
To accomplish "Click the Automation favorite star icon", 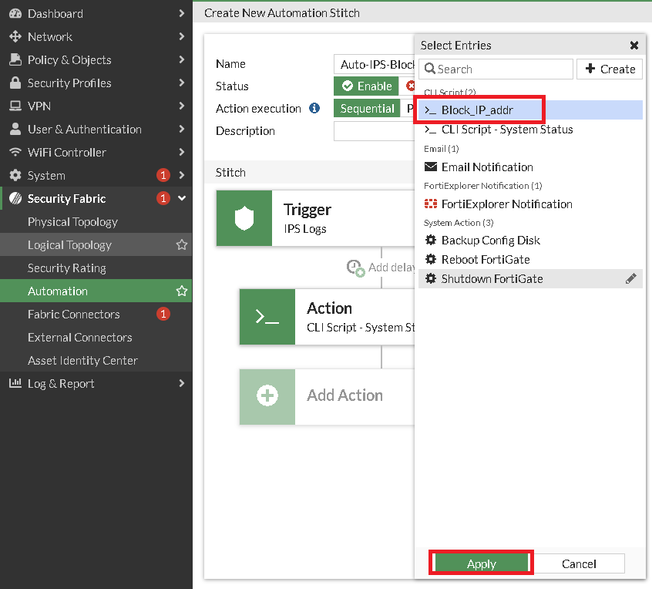I will pos(182,291).
